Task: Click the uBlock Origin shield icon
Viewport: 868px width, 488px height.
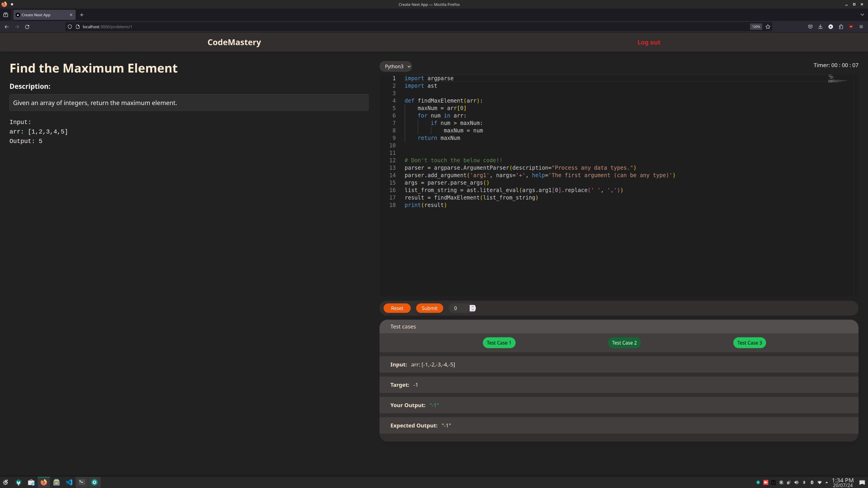Action: [851, 27]
